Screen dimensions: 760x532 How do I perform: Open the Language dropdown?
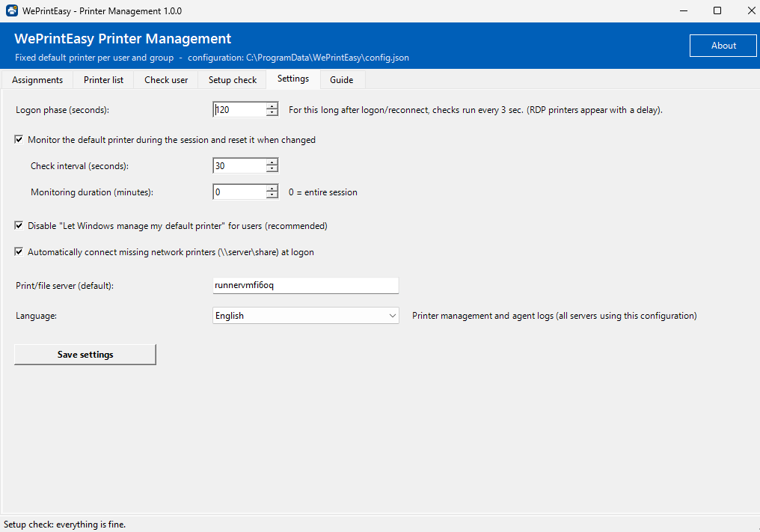306,316
